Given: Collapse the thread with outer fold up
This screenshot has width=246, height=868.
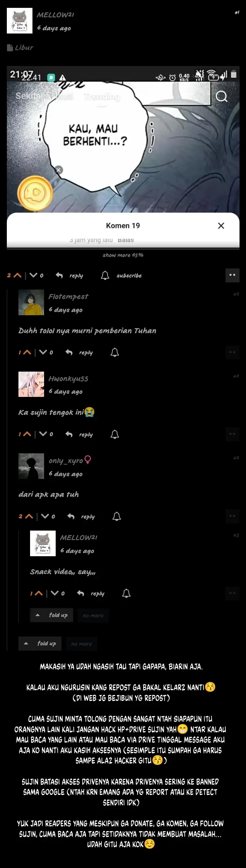Looking at the screenshot, I should (40, 644).
